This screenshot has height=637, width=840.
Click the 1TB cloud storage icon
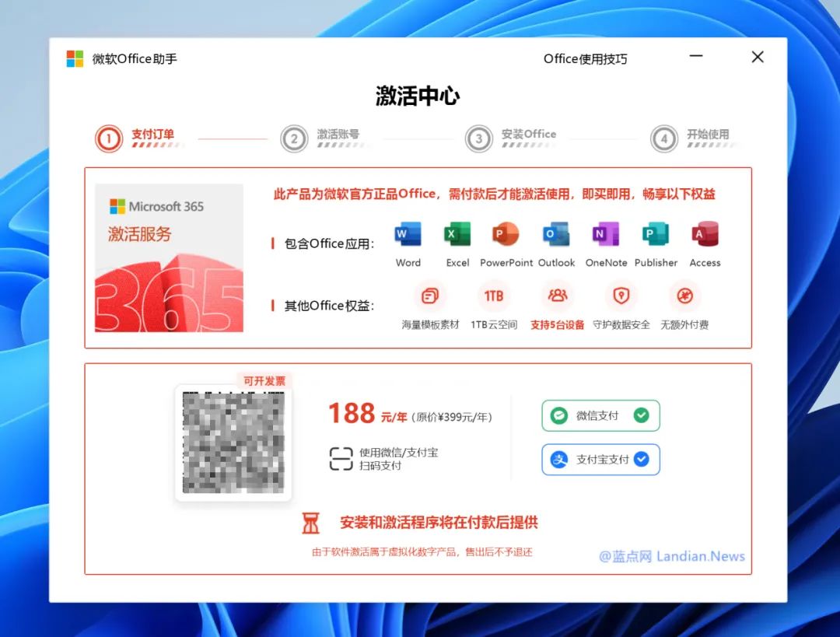point(494,296)
